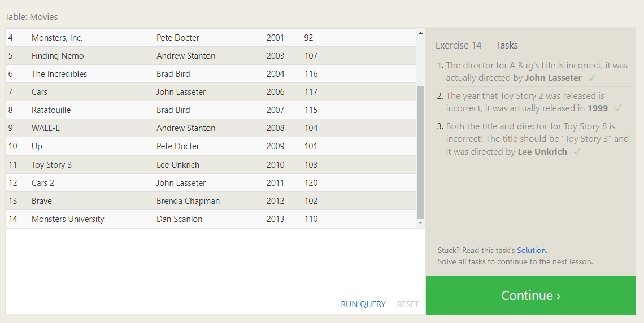Click year 2004 in The Incredibles row
This screenshot has height=323, width=644.
[x=275, y=74]
